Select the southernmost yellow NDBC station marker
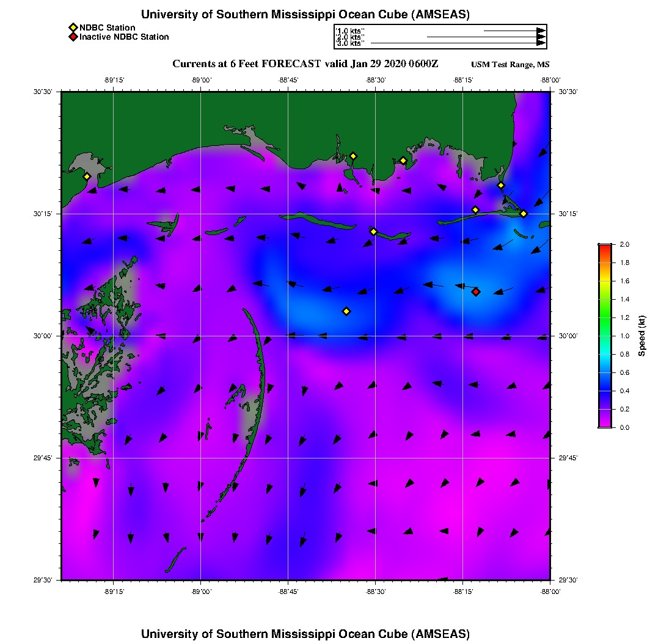The height and width of the screenshot is (641, 672). coord(346,311)
